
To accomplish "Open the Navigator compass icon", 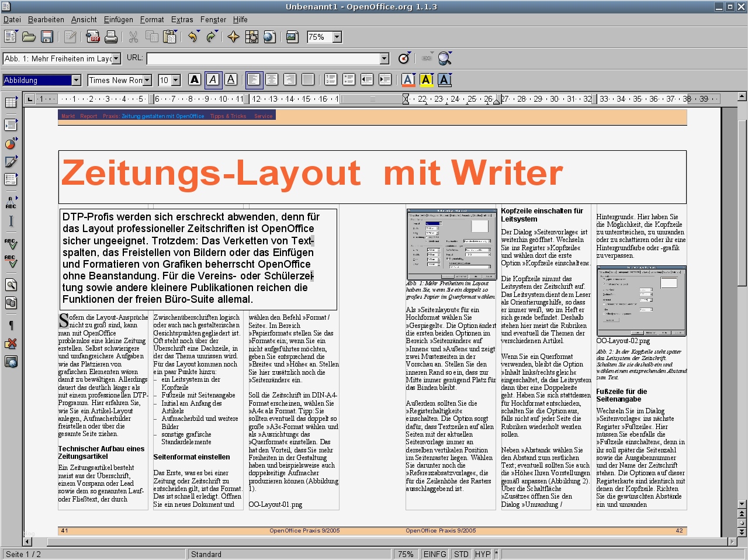I will tap(233, 37).
